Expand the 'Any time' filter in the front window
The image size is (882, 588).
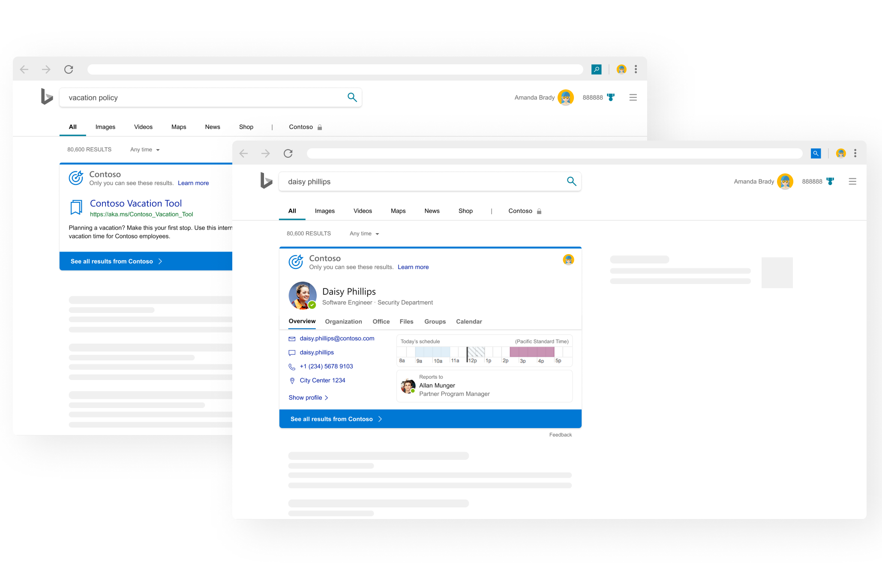(364, 234)
